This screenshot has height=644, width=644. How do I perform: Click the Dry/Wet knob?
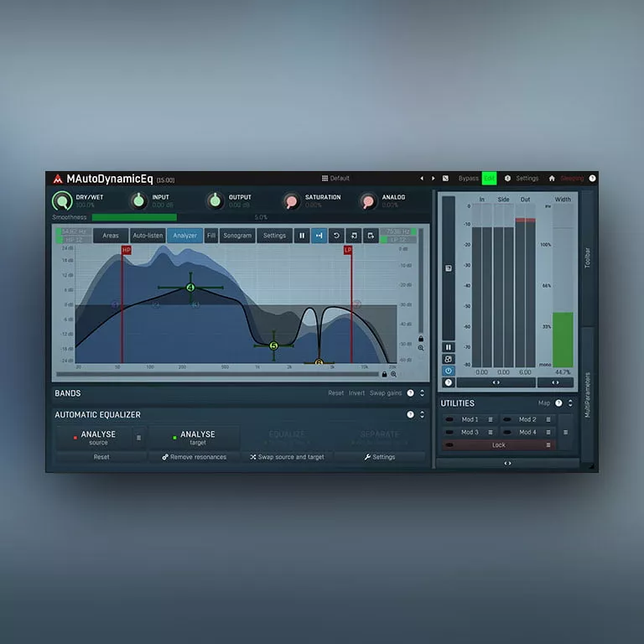tap(62, 201)
